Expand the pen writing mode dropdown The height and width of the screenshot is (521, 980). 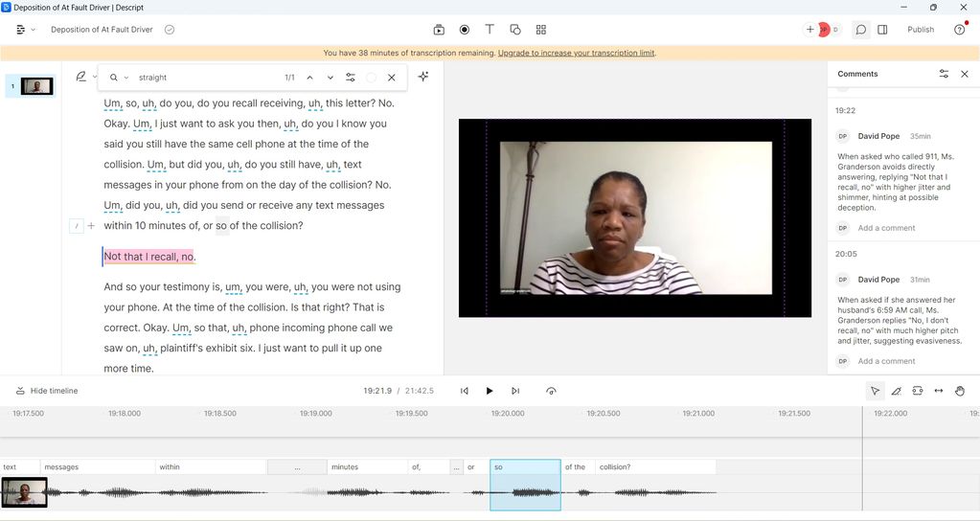[85, 77]
